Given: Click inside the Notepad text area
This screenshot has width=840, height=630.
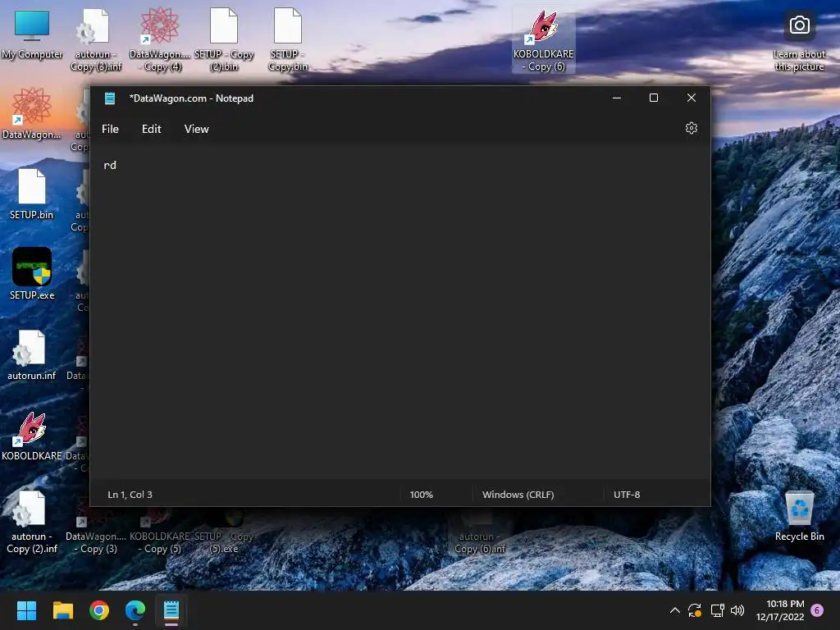Looking at the screenshot, I should click(399, 311).
